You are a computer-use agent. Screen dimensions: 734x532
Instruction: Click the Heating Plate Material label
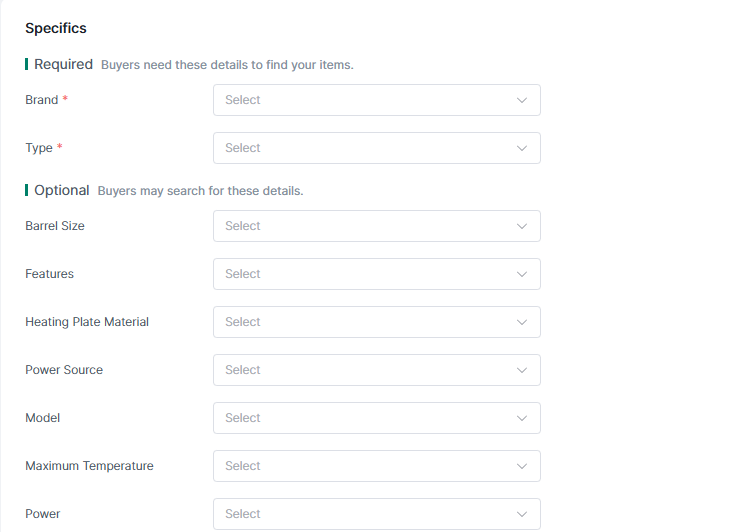(87, 322)
